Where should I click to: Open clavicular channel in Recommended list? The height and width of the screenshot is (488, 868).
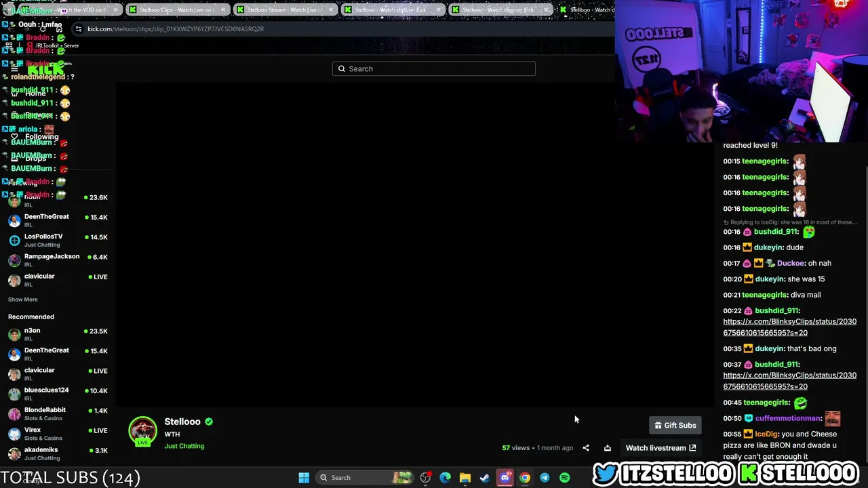[x=58, y=374]
